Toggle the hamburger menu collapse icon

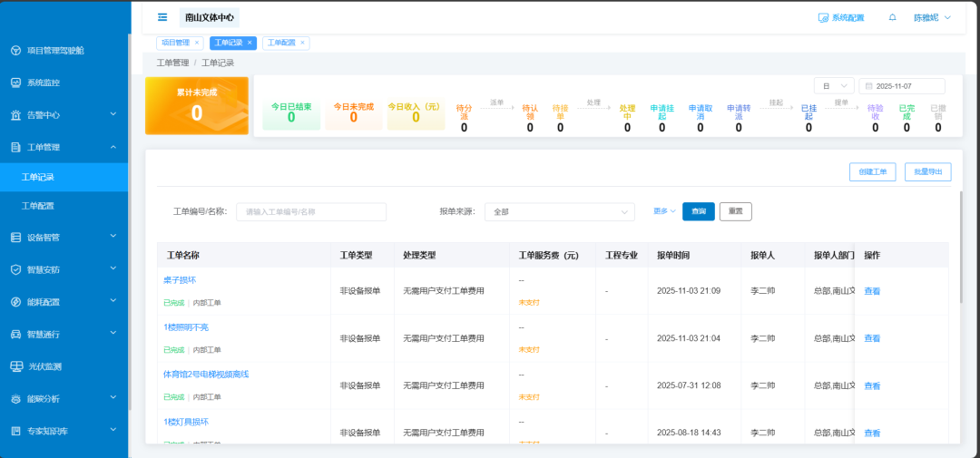[162, 17]
